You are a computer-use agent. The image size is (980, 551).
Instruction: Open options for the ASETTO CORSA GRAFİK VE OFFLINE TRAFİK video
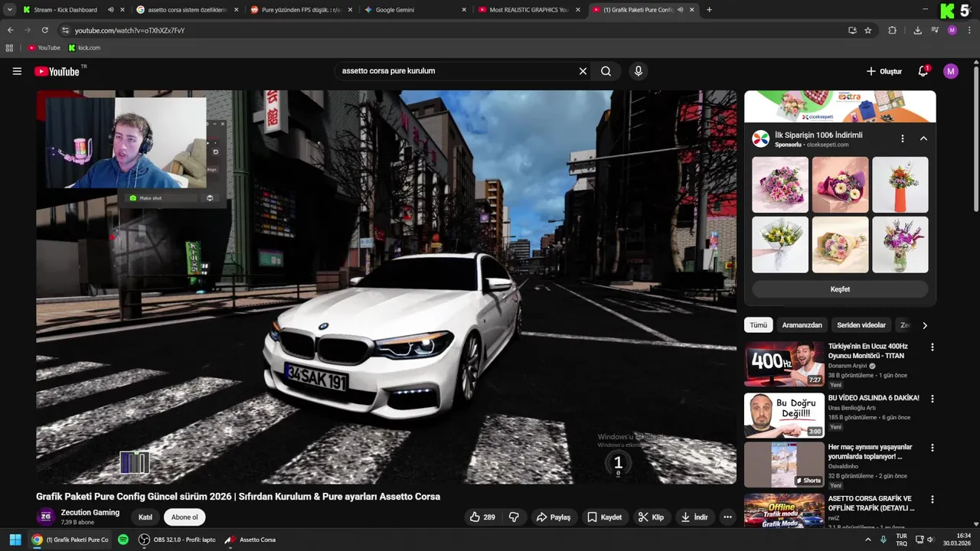pos(932,499)
